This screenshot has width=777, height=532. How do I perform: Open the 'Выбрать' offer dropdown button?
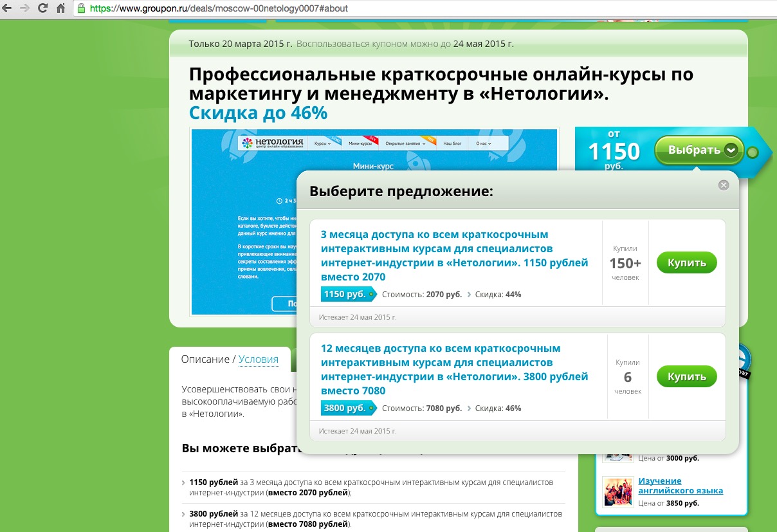point(699,151)
